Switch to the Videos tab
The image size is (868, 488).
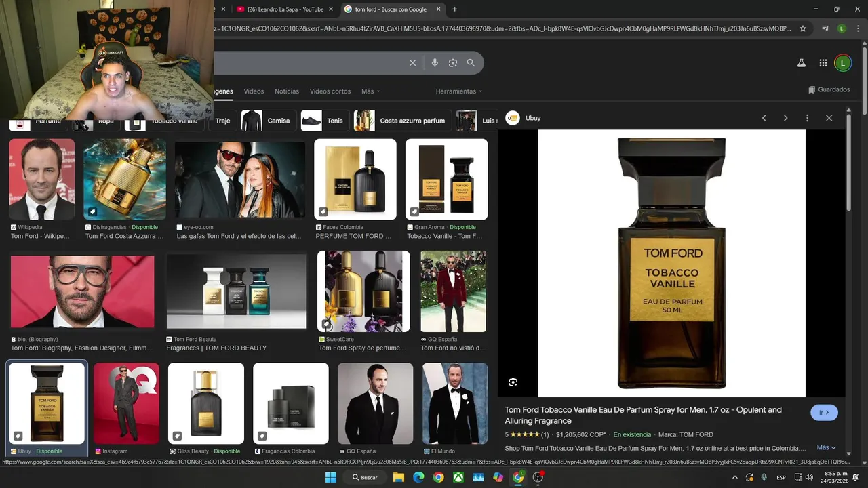click(254, 91)
